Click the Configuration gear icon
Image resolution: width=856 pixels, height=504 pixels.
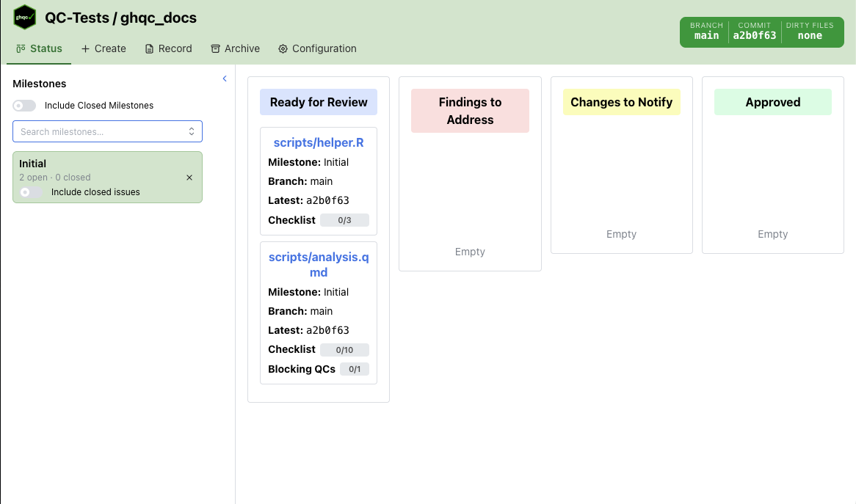tap(283, 49)
